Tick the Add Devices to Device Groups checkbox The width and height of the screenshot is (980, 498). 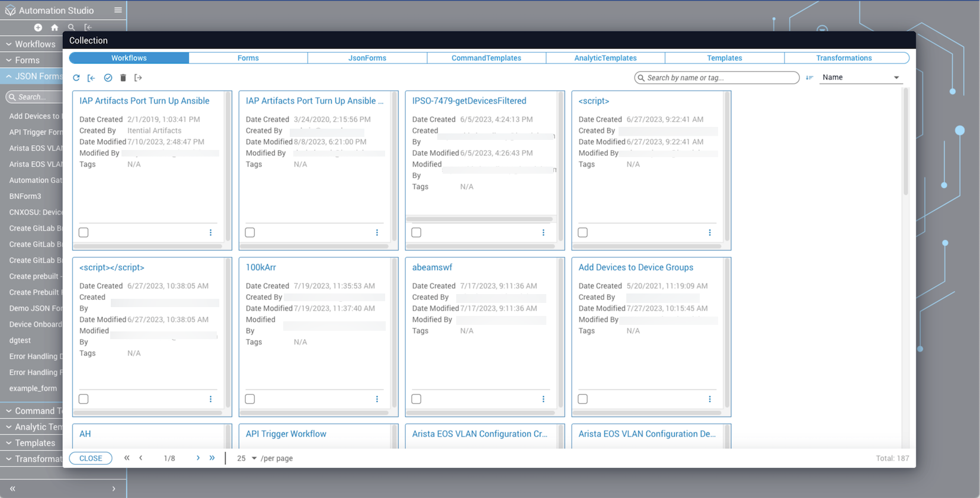(583, 399)
